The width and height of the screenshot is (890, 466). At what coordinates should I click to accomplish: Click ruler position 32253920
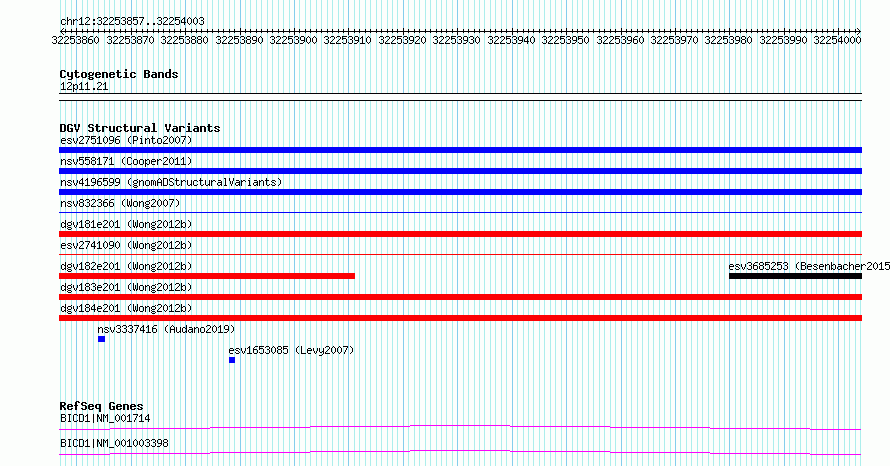click(402, 40)
